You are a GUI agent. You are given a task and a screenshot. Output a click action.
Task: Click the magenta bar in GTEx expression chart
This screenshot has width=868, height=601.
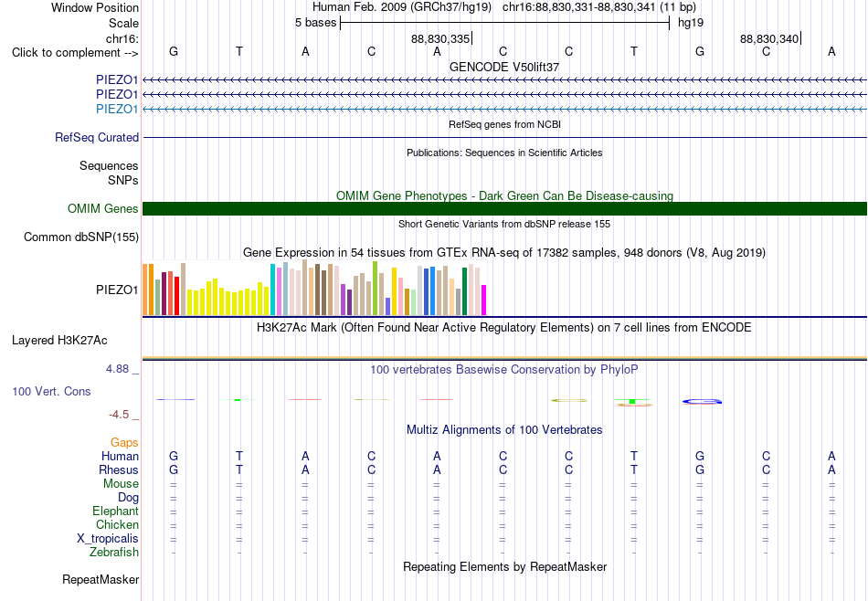click(x=484, y=300)
